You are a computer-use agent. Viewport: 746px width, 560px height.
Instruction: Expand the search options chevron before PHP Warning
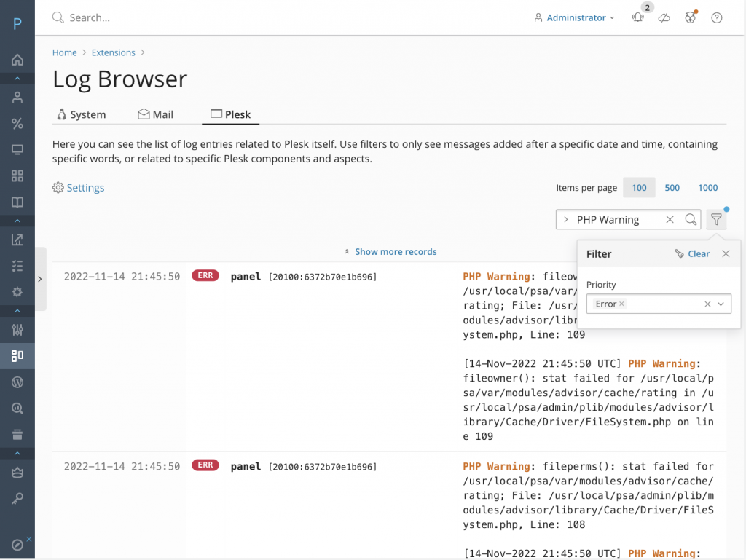[565, 220]
